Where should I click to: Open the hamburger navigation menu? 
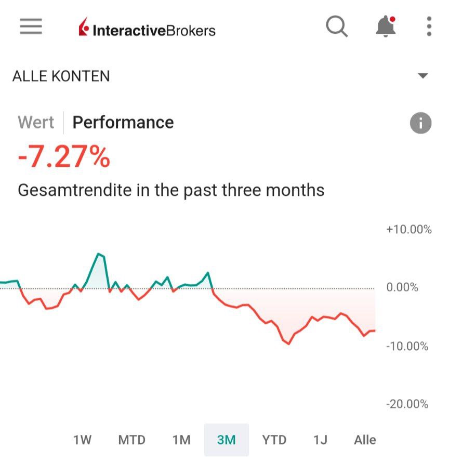tap(31, 27)
